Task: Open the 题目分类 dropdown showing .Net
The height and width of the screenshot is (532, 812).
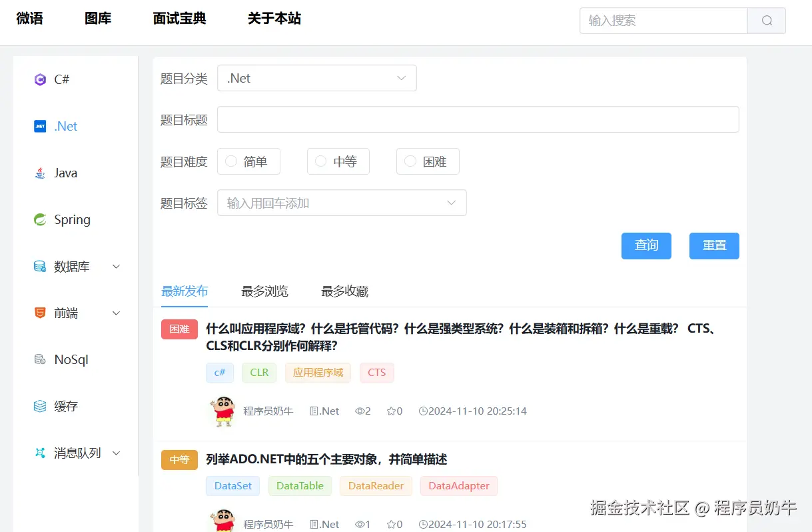Action: [316, 78]
